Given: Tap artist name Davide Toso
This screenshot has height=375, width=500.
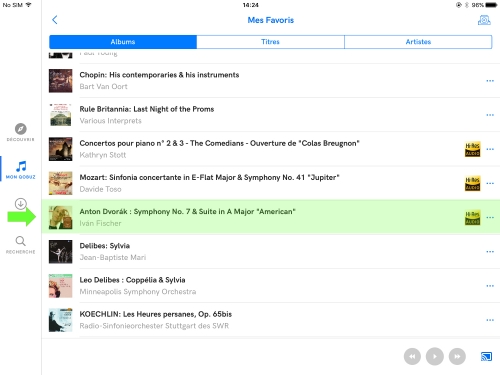Looking at the screenshot, I should click(100, 189).
